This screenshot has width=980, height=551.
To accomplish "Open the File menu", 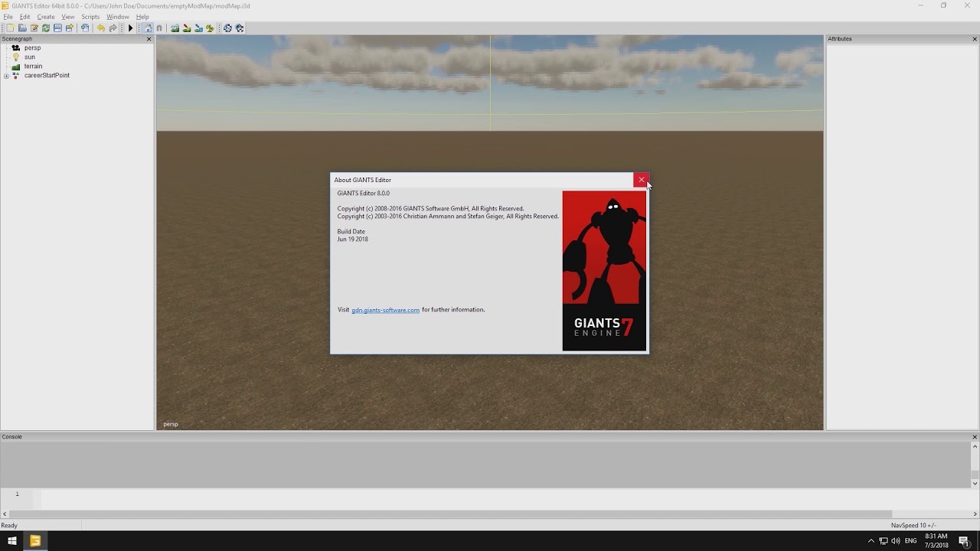I will [8, 17].
